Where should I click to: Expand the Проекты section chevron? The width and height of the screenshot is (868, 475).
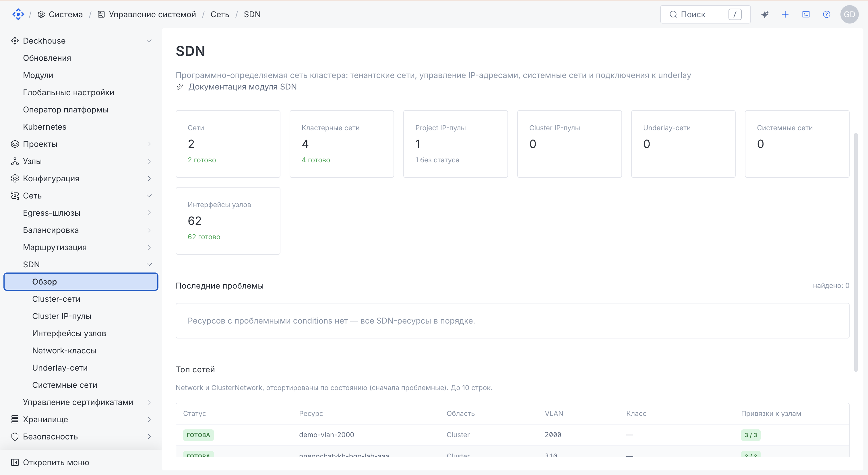[x=149, y=144]
